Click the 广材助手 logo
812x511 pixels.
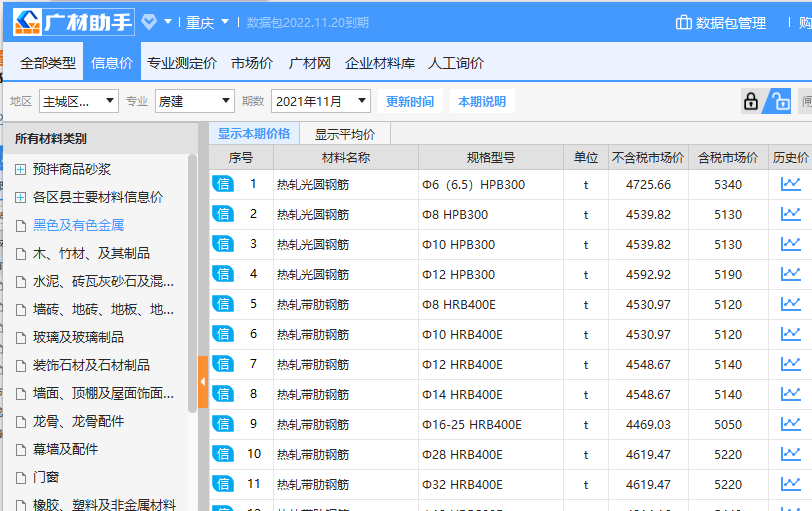point(74,22)
